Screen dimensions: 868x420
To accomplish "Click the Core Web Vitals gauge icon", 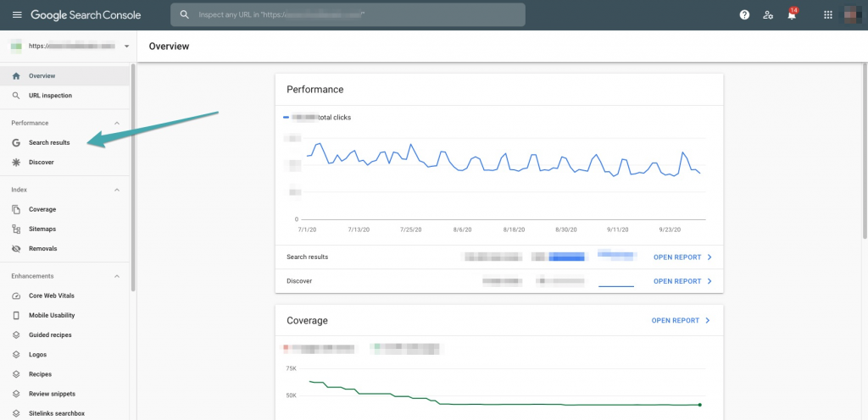I will [x=16, y=296].
